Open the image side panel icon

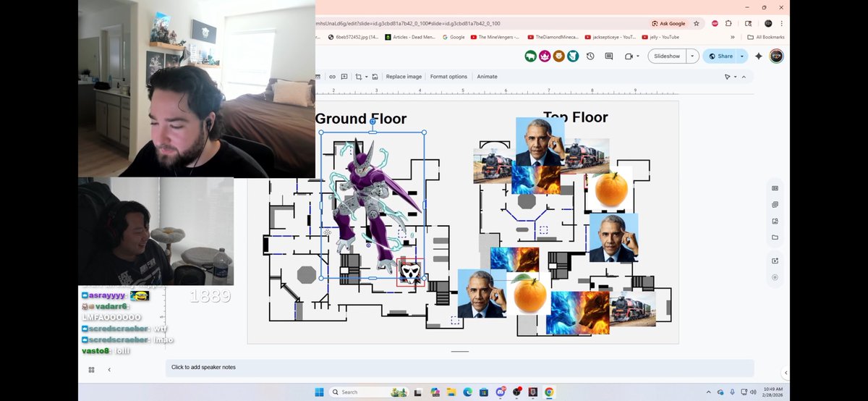click(775, 221)
